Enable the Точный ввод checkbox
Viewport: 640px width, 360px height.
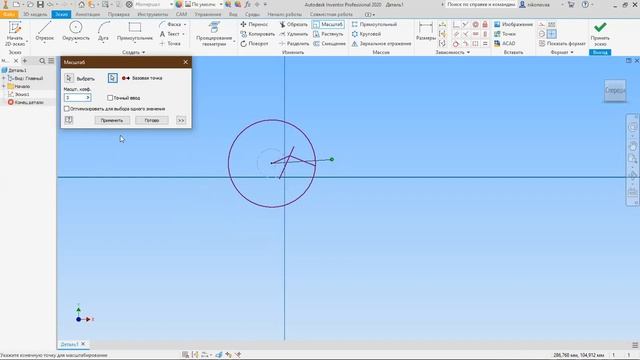coord(110,98)
